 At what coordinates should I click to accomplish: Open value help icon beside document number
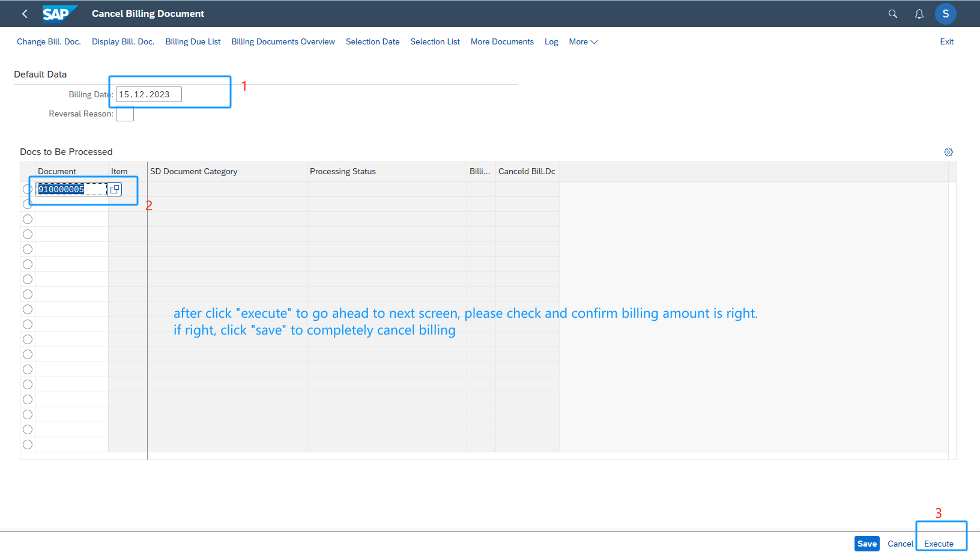[x=115, y=189]
